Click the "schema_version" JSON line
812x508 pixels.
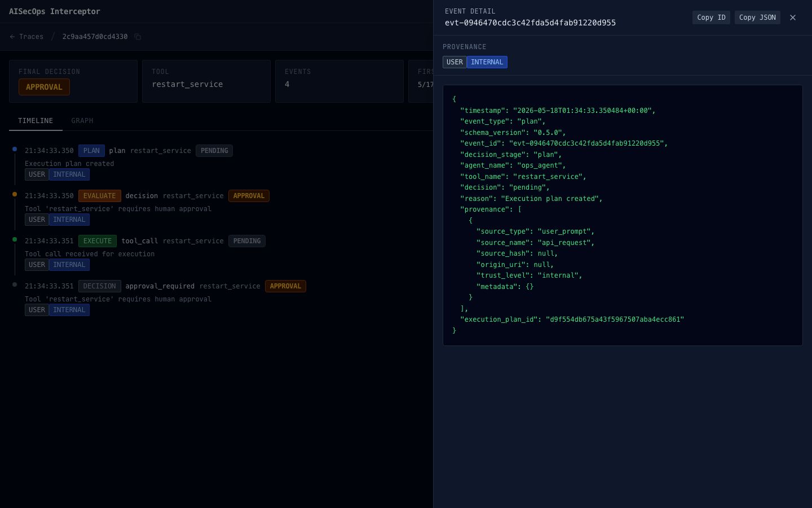(x=513, y=133)
